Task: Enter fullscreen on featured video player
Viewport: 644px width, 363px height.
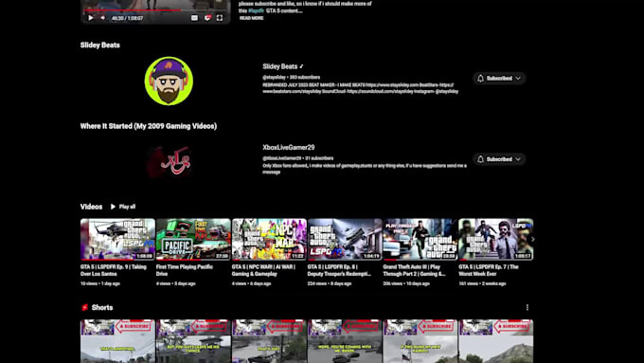Action: (220, 18)
